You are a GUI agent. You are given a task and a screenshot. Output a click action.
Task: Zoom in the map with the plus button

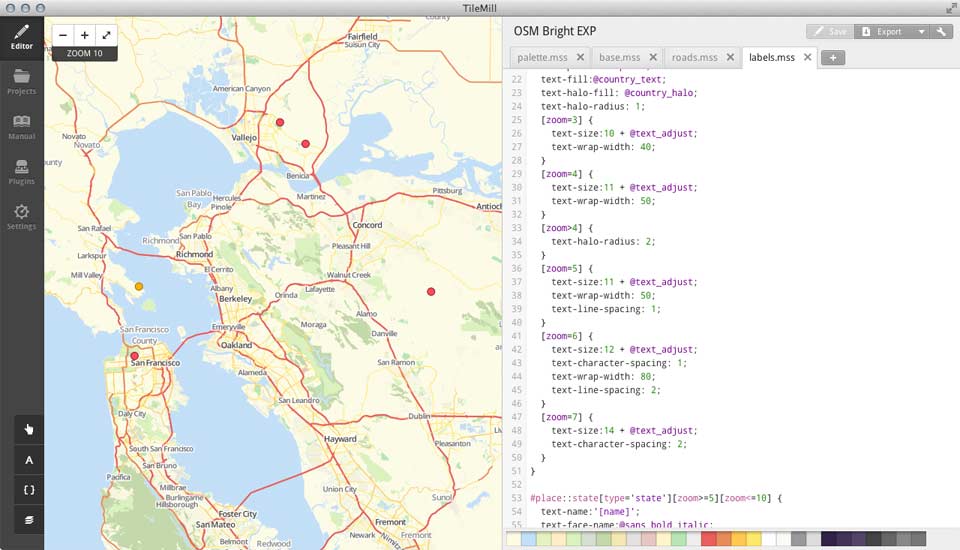(84, 36)
